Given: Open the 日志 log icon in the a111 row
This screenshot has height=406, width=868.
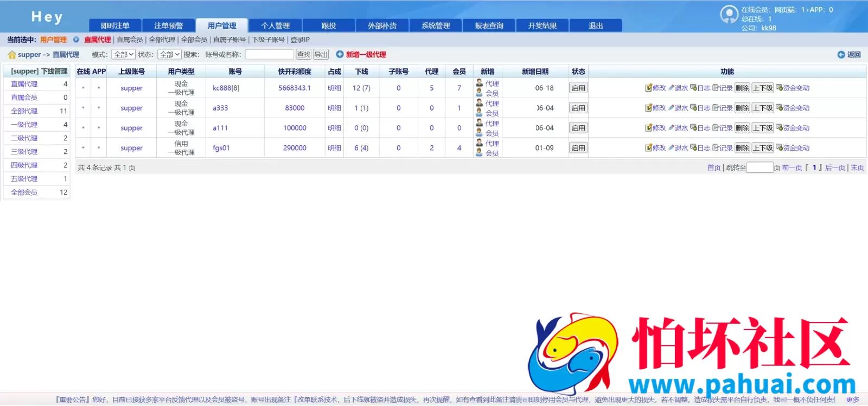Looking at the screenshot, I should (693, 128).
